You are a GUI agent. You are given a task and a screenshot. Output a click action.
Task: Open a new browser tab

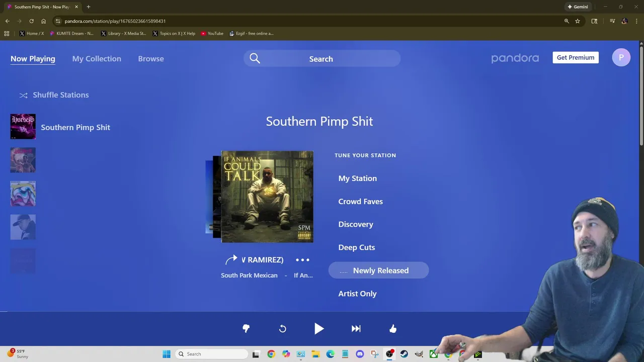pos(88,7)
